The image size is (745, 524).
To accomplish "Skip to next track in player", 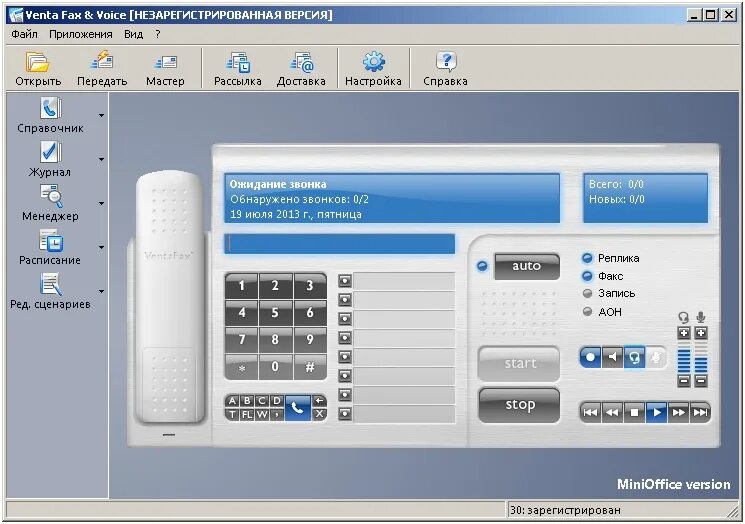I will 700,412.
